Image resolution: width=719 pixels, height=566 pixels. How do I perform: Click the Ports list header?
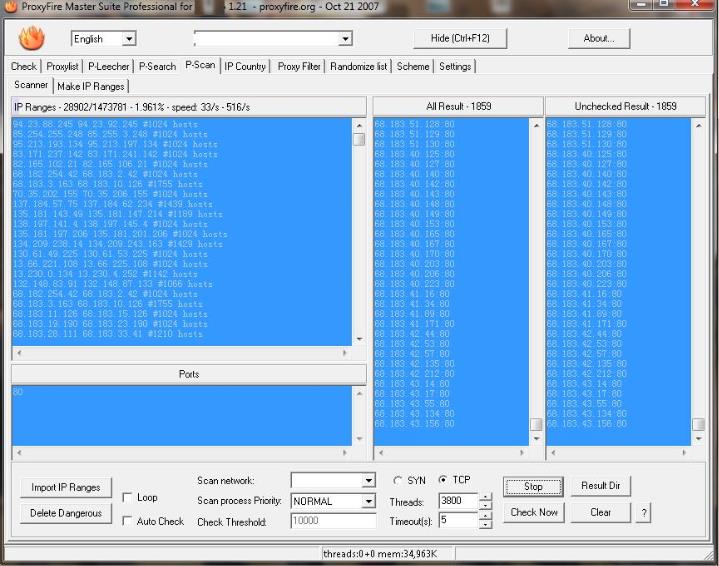pyautogui.click(x=189, y=374)
